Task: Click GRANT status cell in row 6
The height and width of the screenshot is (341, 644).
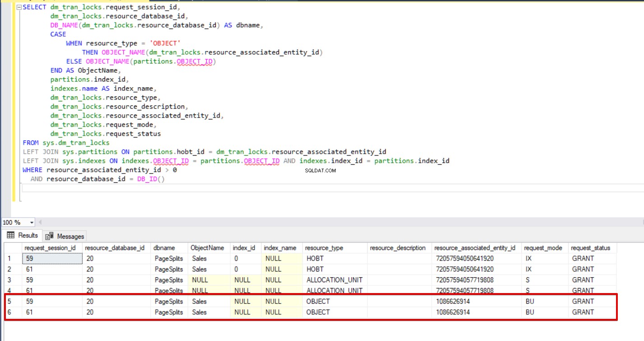Action: (593, 312)
